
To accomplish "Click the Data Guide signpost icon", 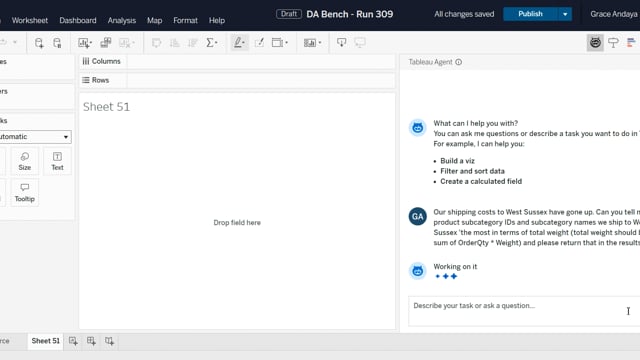I will tap(613, 43).
